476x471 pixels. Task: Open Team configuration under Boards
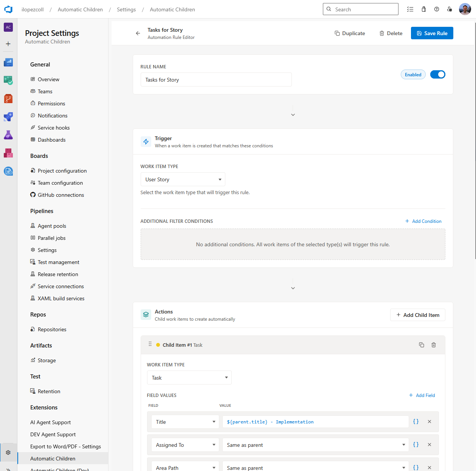pos(60,183)
